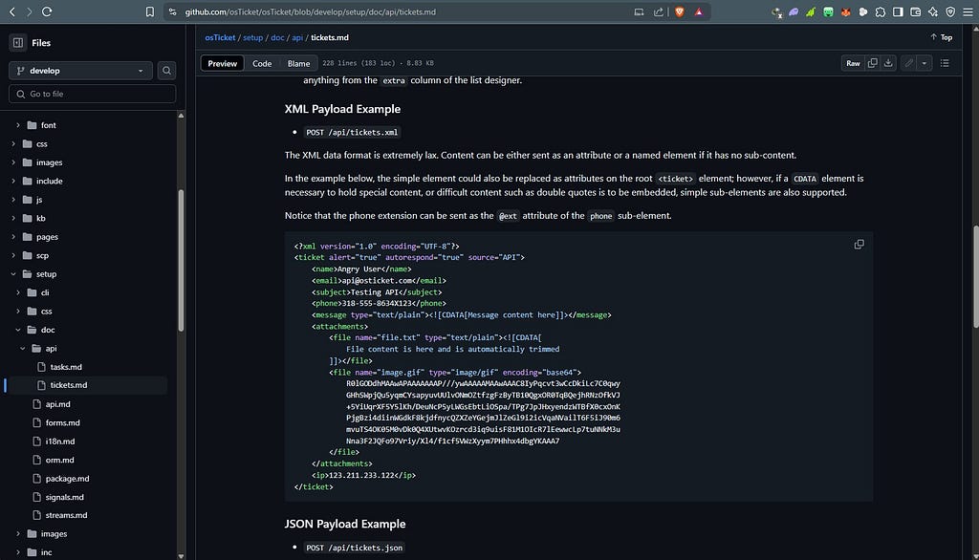This screenshot has height=560, width=979.
Task: Click the JSON Payload Example heading
Action: [x=344, y=524]
